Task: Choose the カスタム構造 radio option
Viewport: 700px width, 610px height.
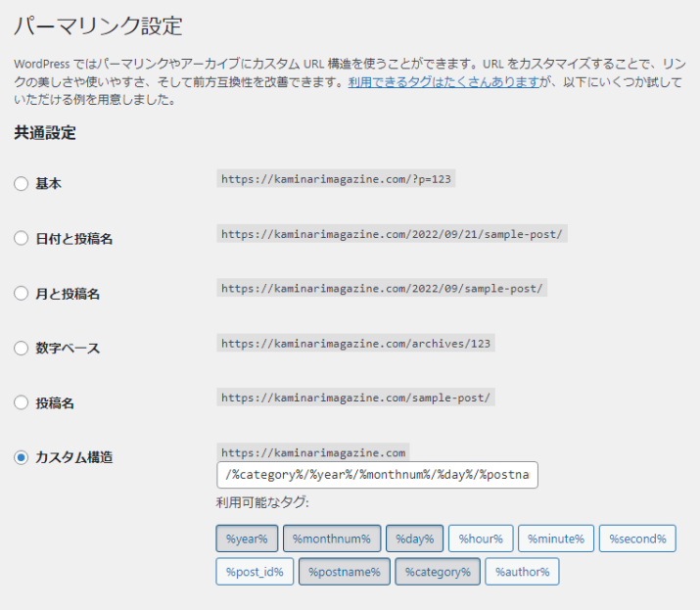Action: pos(22,457)
